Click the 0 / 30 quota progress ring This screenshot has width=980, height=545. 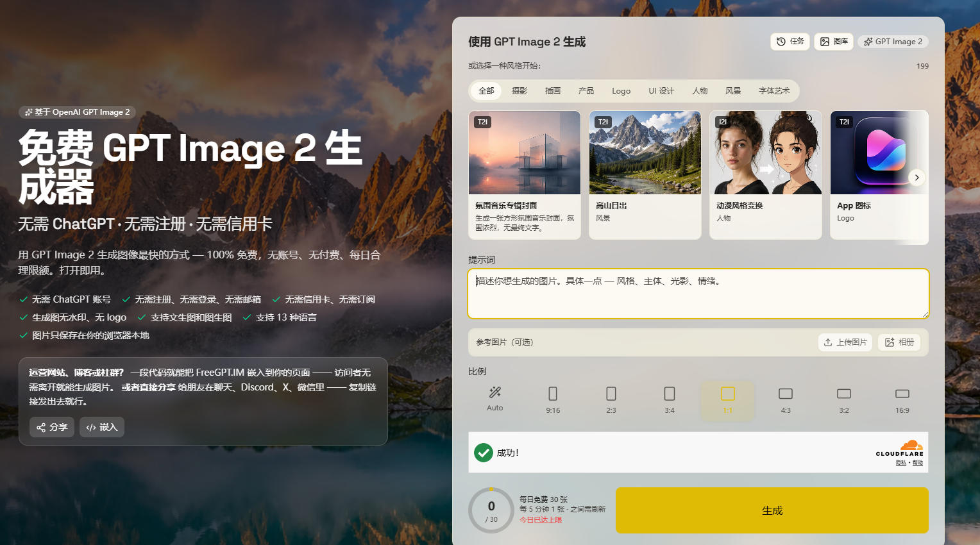tap(491, 510)
